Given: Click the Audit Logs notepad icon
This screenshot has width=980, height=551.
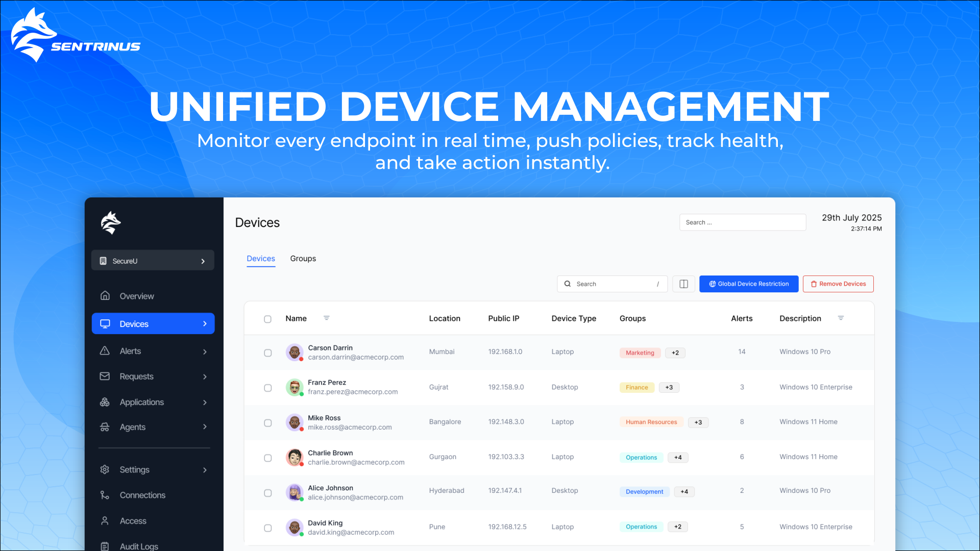Looking at the screenshot, I should click(x=105, y=546).
